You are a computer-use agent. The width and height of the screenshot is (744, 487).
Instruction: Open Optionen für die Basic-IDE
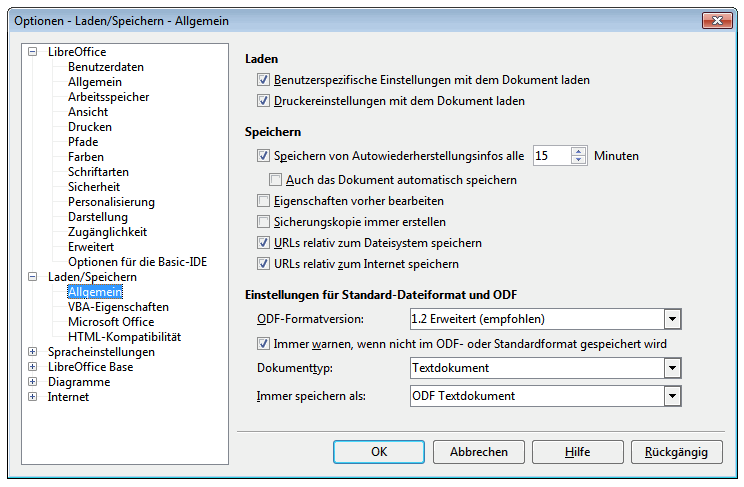138,262
